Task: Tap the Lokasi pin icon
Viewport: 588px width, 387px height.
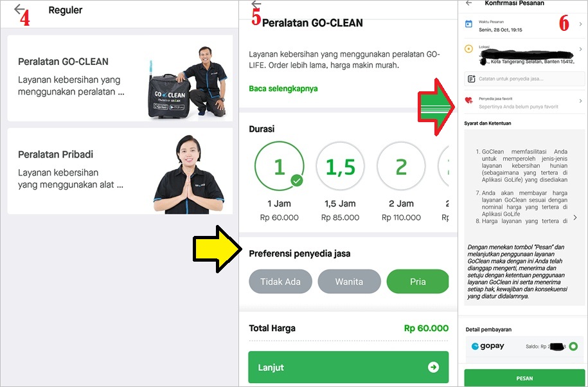Action: (x=468, y=49)
